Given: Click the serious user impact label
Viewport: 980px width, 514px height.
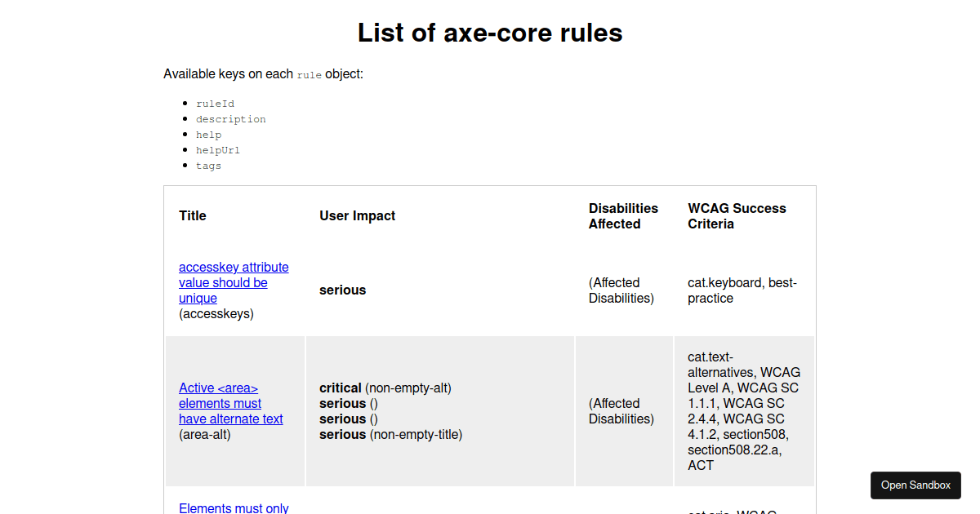Looking at the screenshot, I should pos(342,290).
